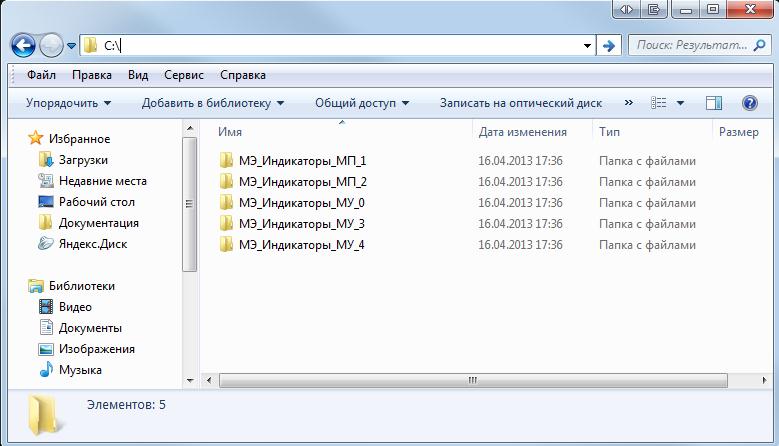Screen dimensions: 779x446
Task: Expand the address bar history dropdown
Action: point(587,46)
